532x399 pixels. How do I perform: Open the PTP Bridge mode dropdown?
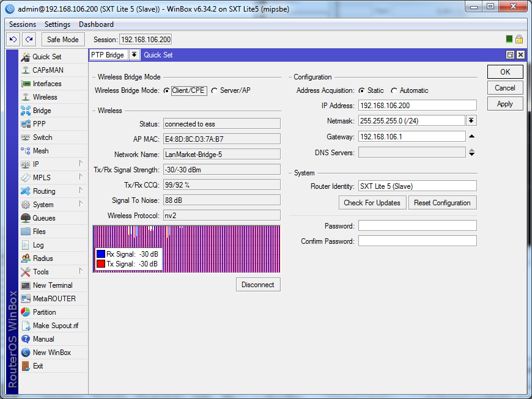pyautogui.click(x=135, y=54)
